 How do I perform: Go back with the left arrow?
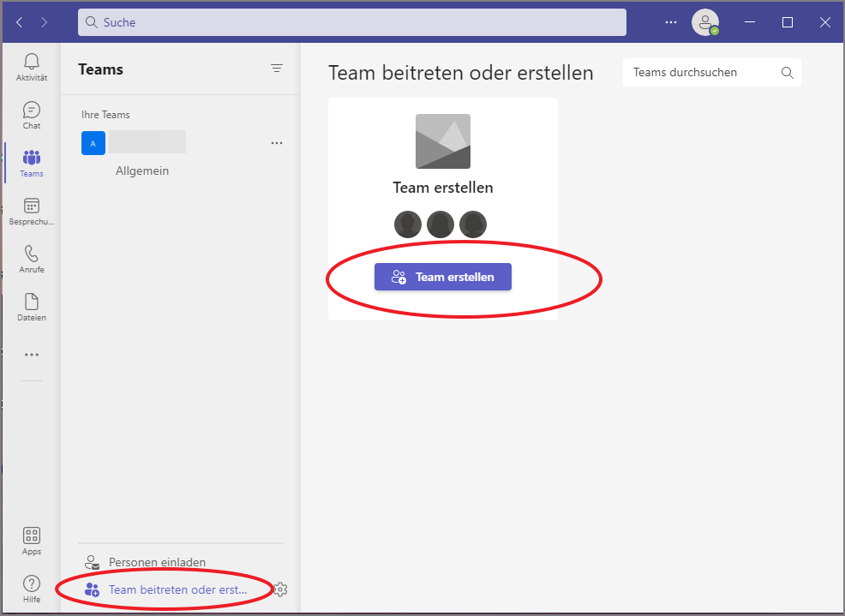point(20,22)
